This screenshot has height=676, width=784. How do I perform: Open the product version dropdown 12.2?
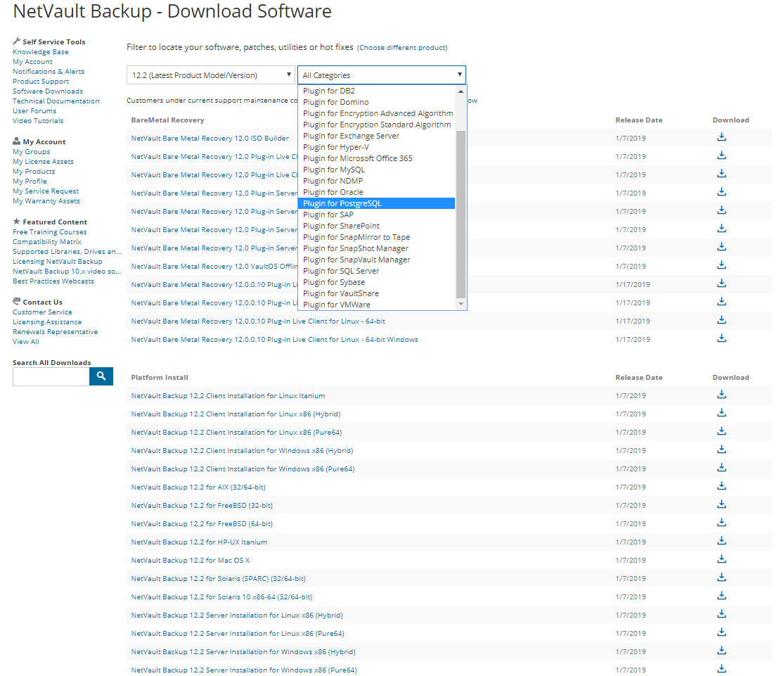[210, 75]
